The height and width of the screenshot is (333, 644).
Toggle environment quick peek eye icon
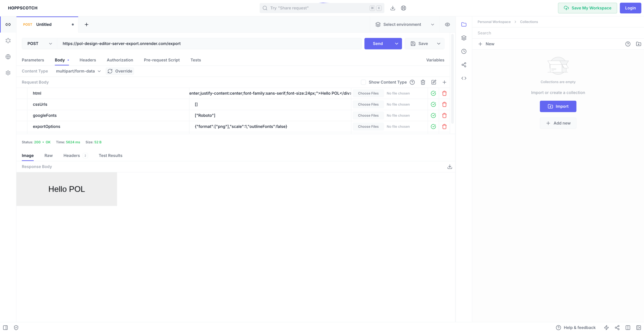click(447, 25)
